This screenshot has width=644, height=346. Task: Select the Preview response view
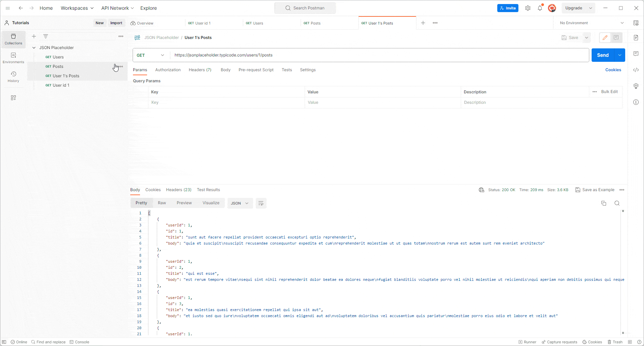pyautogui.click(x=184, y=203)
